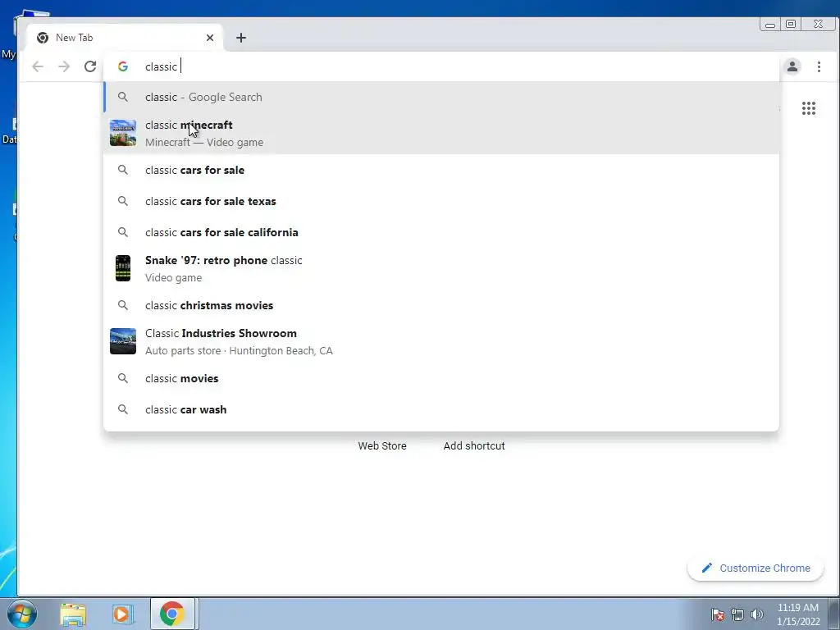The height and width of the screenshot is (630, 840).
Task: Choose 'Snake '97: retro phone classic' suggestion
Action: pyautogui.click(x=441, y=268)
